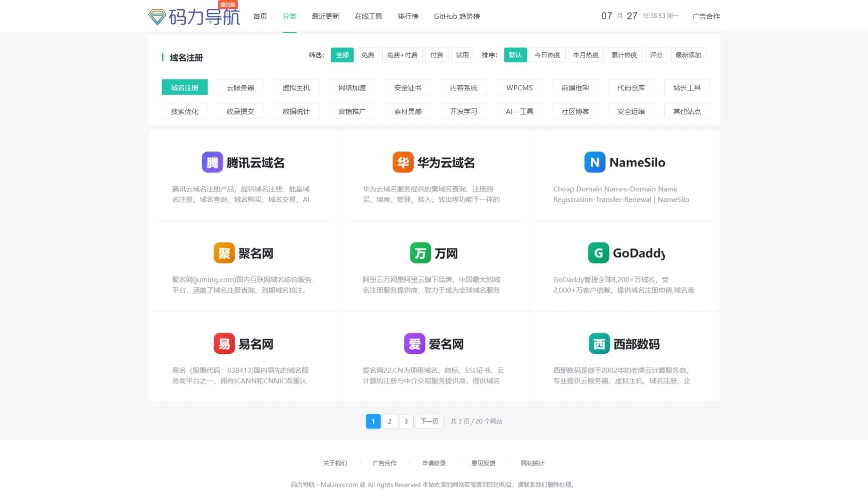Select the 素材灵感 category

[x=408, y=111]
